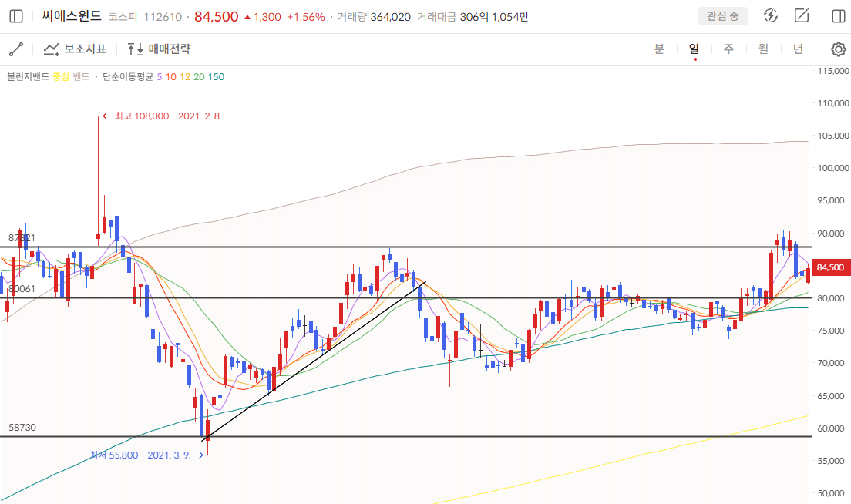Toggle the left sidebar panel icon
Viewport: 851px width, 504px height.
pos(16,16)
